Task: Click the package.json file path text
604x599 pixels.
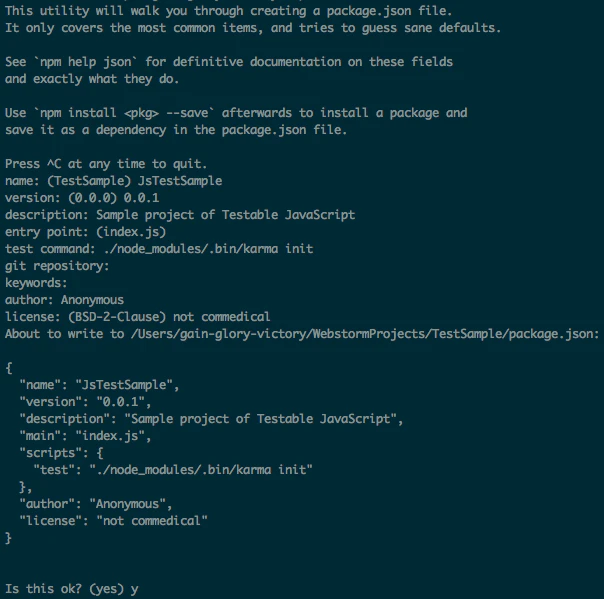Action: [364, 334]
